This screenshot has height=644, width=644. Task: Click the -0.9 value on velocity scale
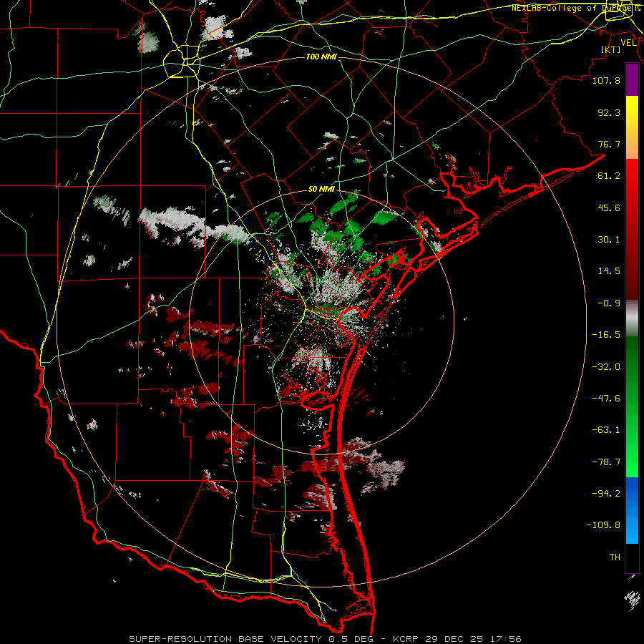(609, 303)
